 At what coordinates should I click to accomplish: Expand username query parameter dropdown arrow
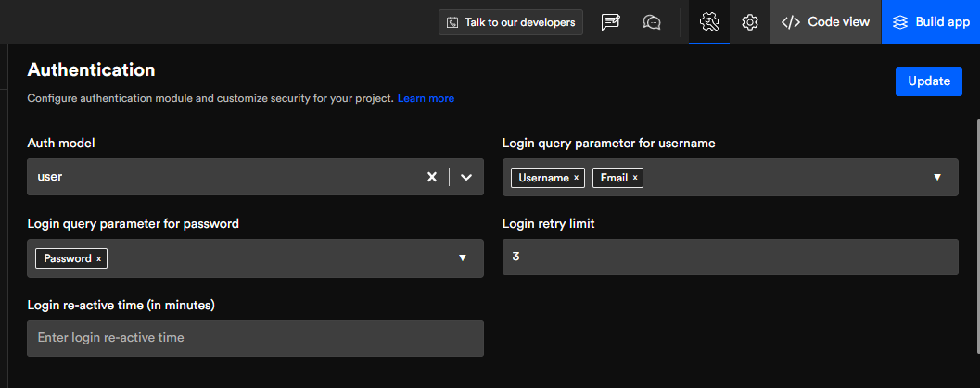(936, 177)
